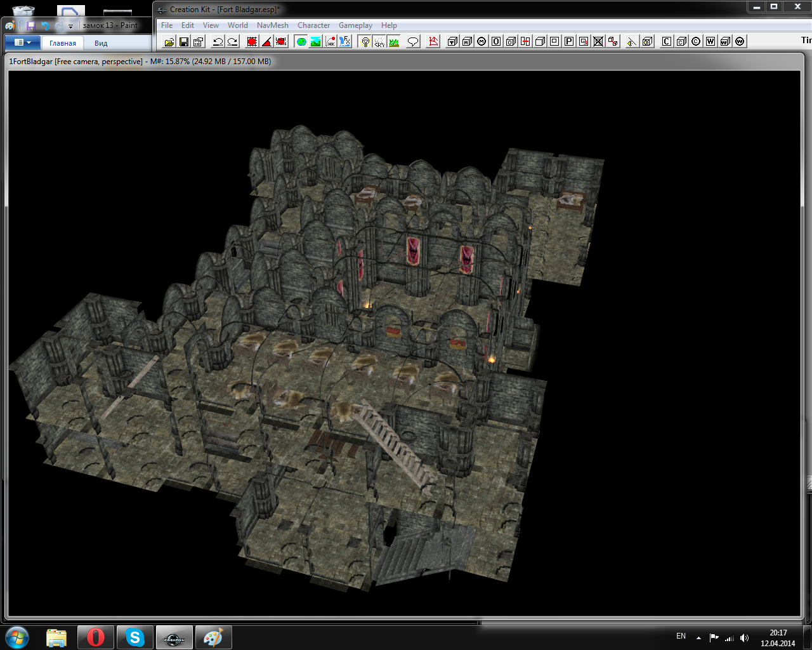
Task: Switch to Paint taskbar button
Action: click(213, 637)
